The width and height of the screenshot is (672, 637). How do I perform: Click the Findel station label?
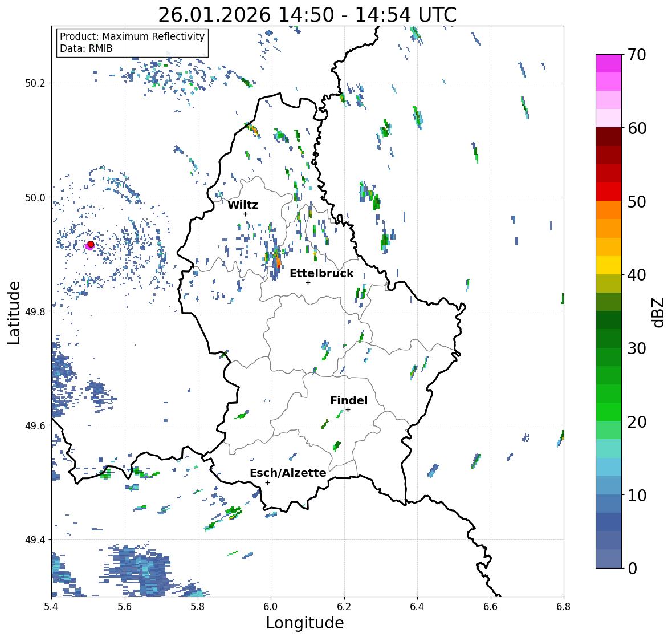(348, 400)
